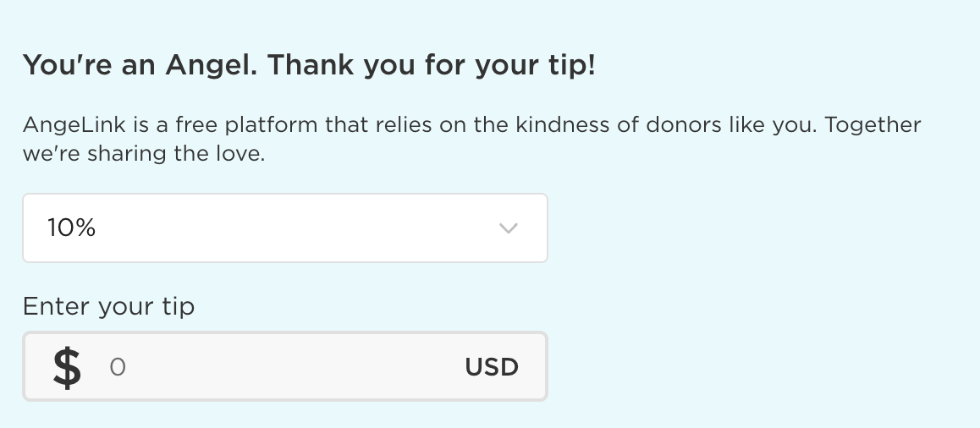Click the dollar sign icon
Screen dimensions: 980x428
[x=67, y=367]
